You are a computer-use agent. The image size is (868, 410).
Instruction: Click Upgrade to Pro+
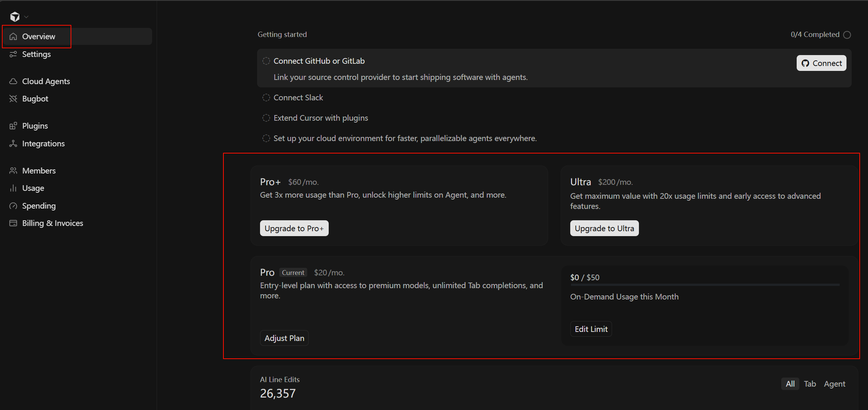[x=294, y=228]
